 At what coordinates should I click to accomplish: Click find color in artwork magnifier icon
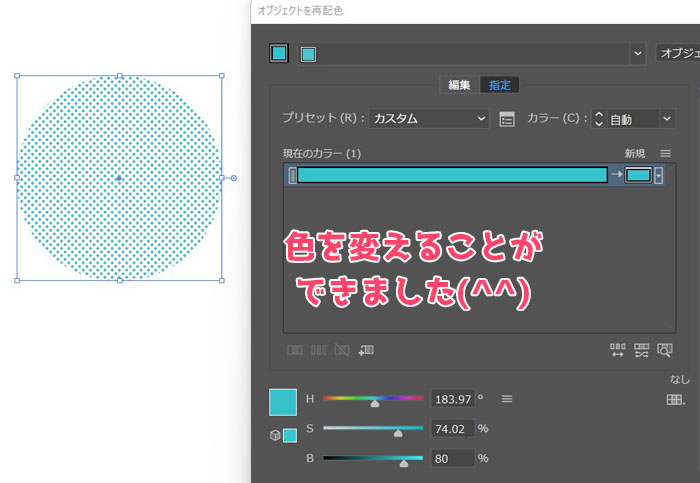click(665, 350)
